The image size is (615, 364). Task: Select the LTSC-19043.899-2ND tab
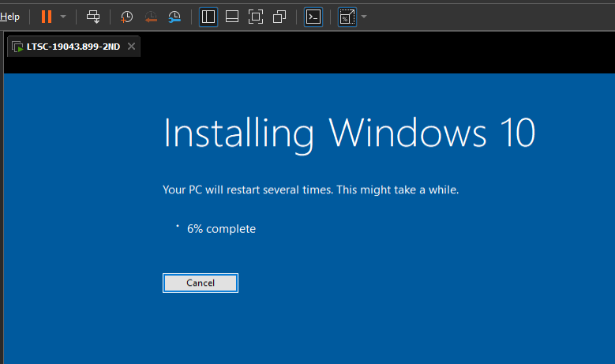pos(73,47)
